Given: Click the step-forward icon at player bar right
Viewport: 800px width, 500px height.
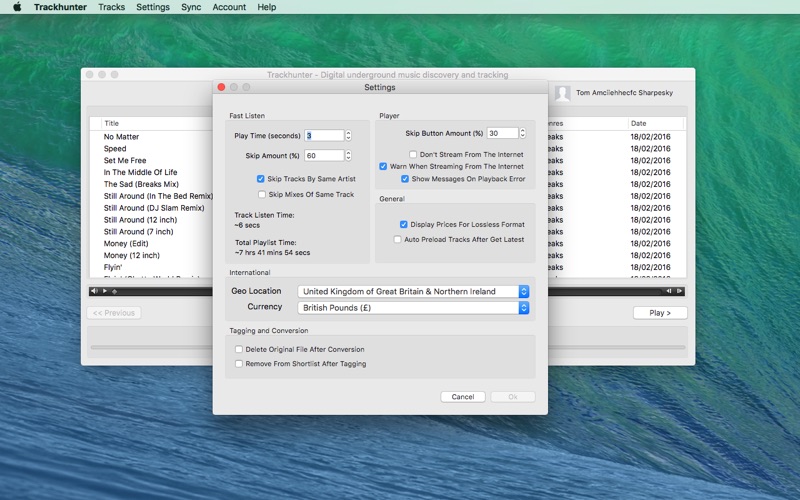Looking at the screenshot, I should 679,291.
